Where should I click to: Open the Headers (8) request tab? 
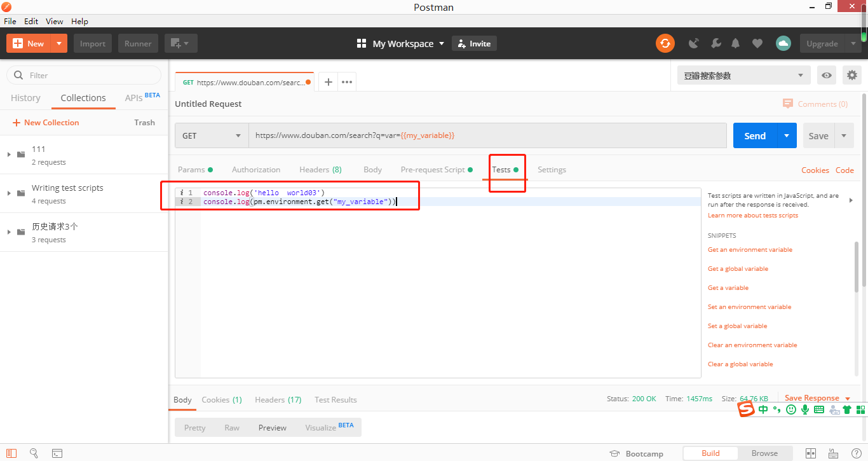(320, 170)
